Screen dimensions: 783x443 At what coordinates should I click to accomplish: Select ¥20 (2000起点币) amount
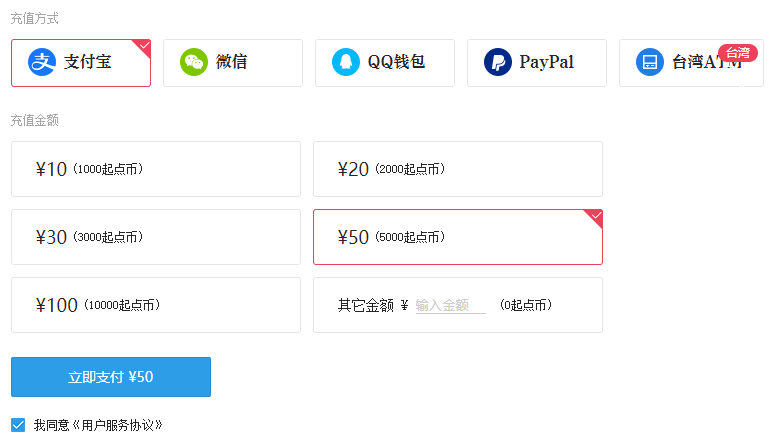(457, 169)
